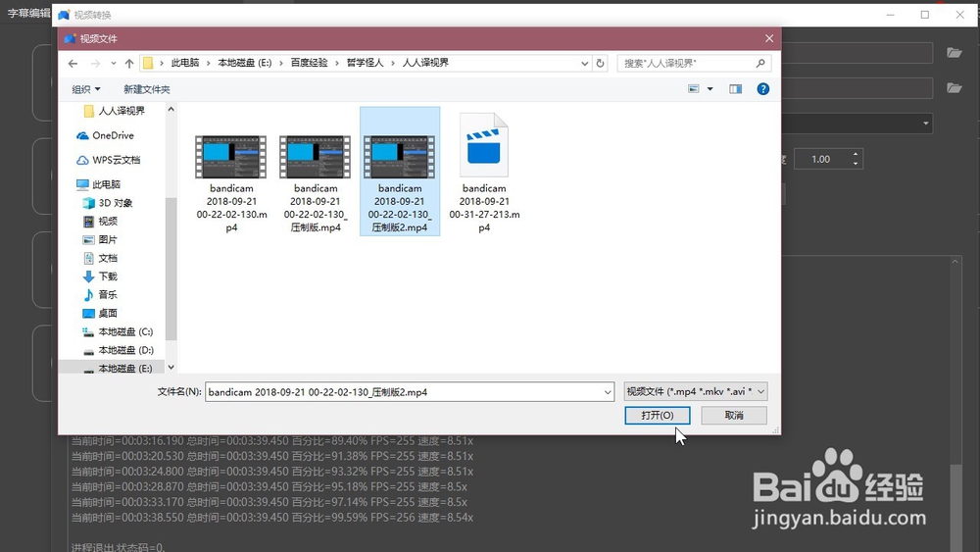Screen dimensions: 980x552
Task: Select file bandicam 00-22-02-130_压制版2.mp4
Action: click(x=400, y=172)
